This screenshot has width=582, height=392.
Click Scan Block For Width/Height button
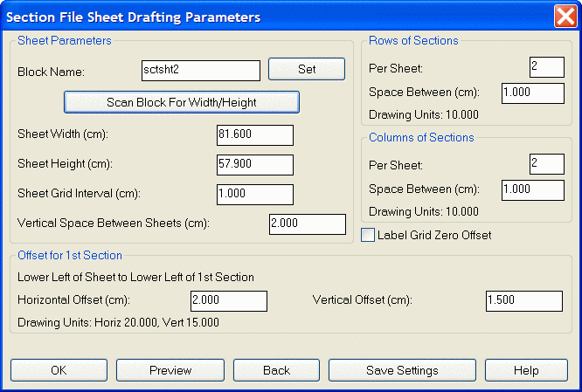[182, 102]
